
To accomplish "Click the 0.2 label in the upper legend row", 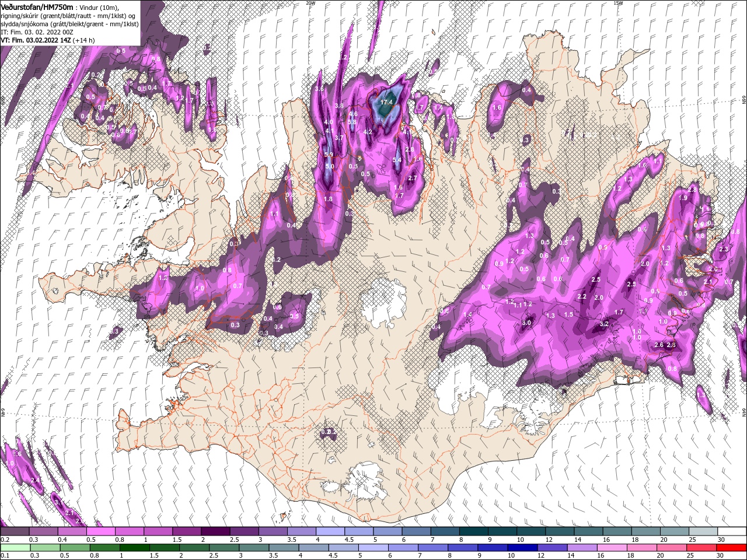I will pos(5,540).
